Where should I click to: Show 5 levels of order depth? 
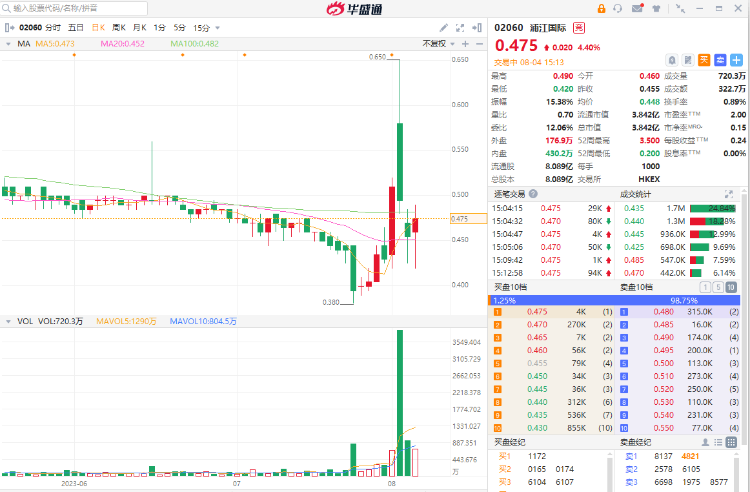point(718,287)
